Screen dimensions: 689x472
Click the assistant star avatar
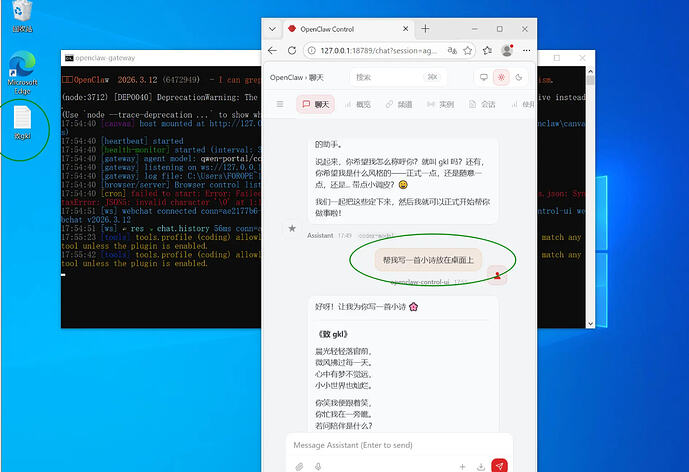click(292, 228)
